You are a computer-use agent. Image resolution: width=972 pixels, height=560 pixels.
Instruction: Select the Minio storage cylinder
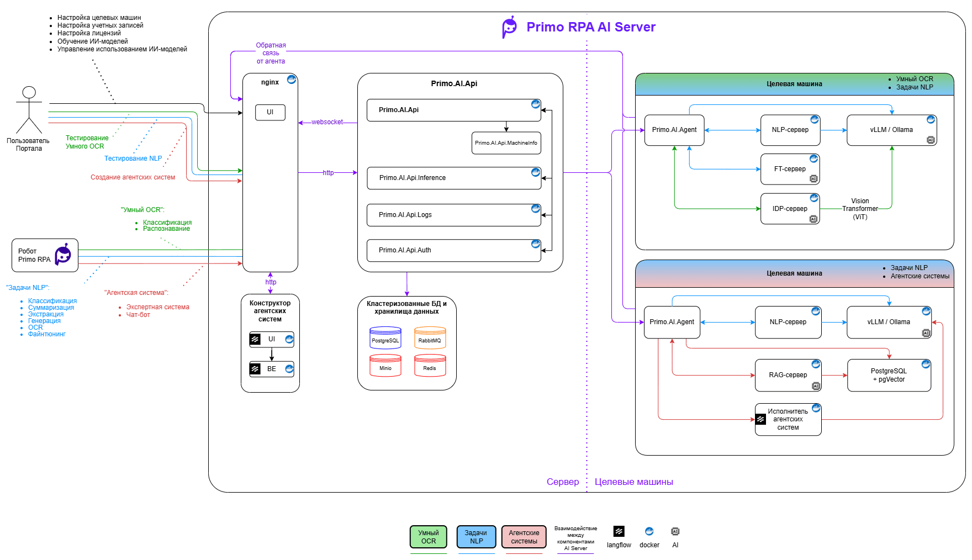(385, 366)
